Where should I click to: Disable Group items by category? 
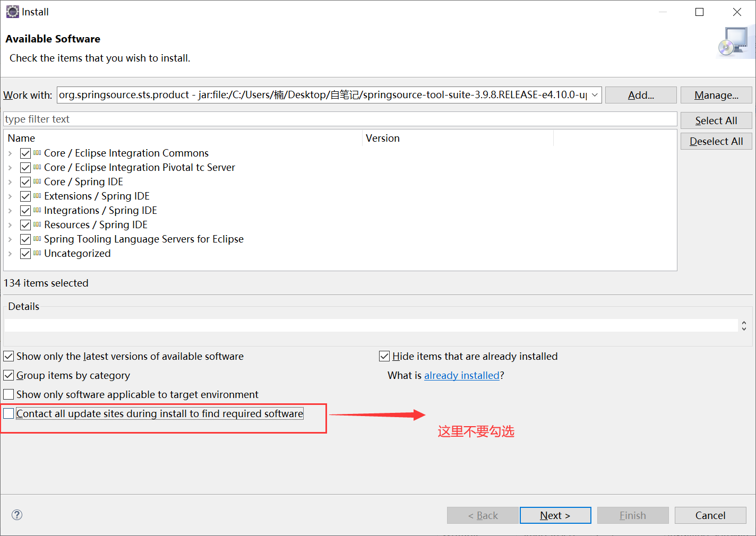pyautogui.click(x=8, y=375)
